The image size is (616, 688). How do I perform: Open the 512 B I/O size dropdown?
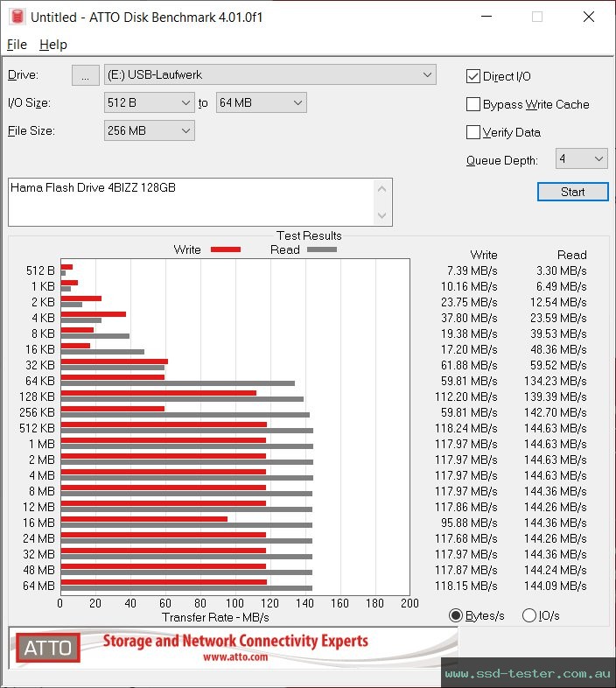[x=149, y=102]
